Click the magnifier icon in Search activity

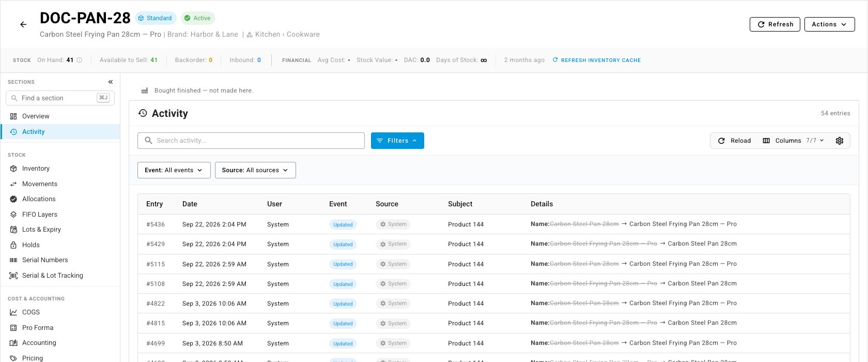coord(148,141)
